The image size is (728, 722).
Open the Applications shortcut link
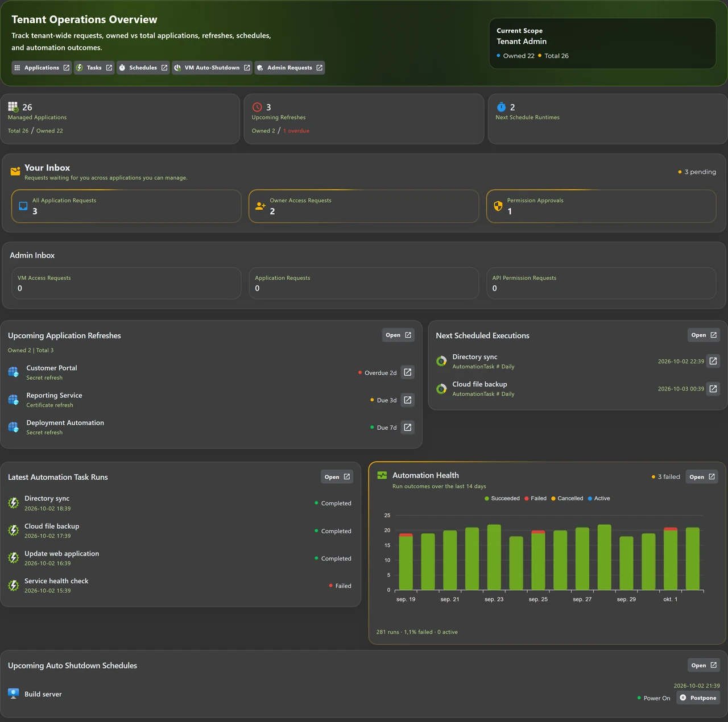(x=42, y=68)
